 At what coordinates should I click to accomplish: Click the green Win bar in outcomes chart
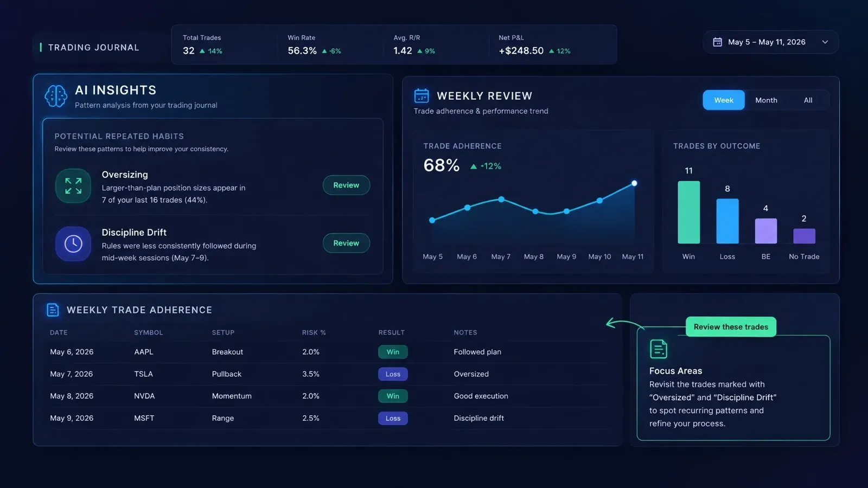(x=688, y=212)
